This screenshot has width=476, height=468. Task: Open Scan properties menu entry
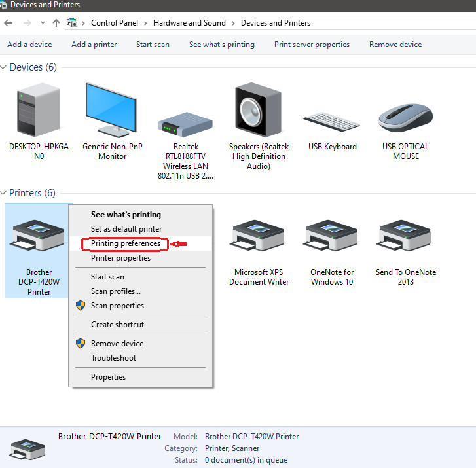point(140,306)
